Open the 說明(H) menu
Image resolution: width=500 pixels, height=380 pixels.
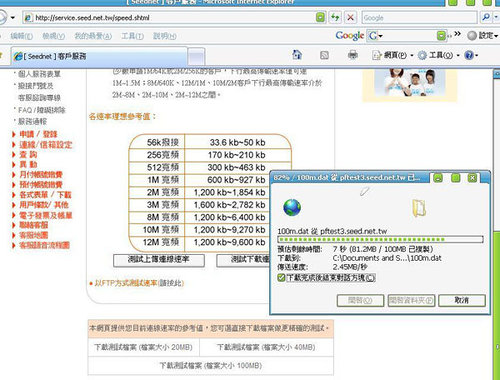tap(165, 36)
